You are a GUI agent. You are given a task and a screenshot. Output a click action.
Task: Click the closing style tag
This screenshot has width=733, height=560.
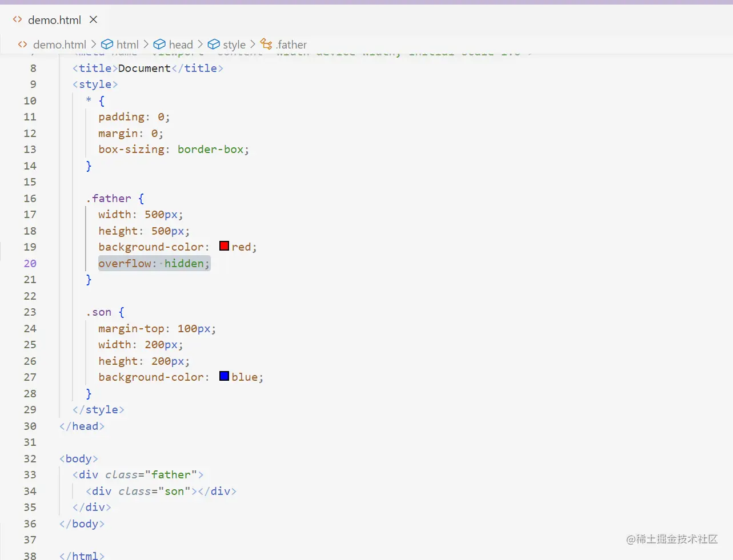98,410
